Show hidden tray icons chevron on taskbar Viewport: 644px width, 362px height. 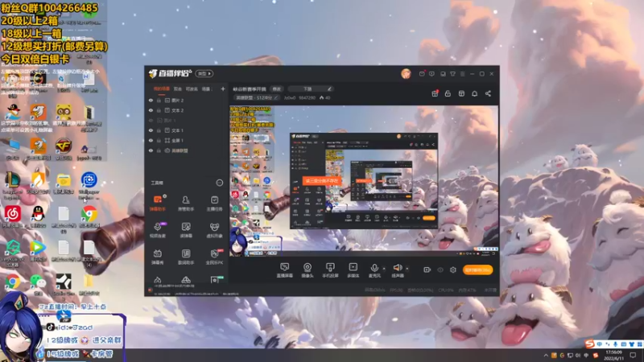pos(546,356)
